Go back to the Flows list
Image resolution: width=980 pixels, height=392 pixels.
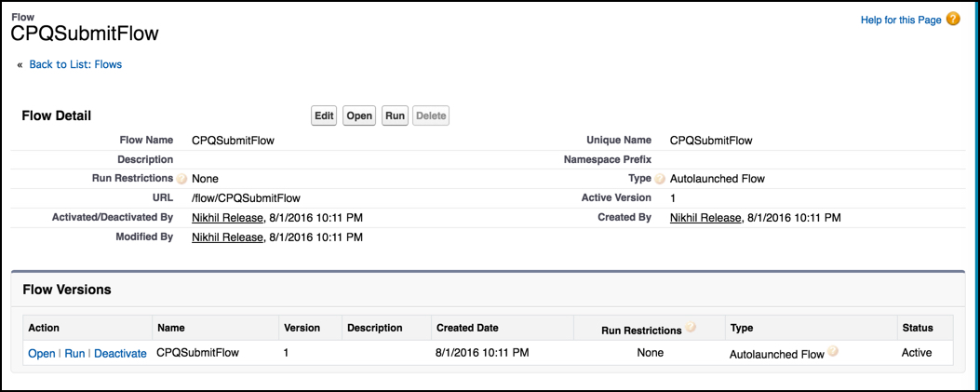point(75,64)
